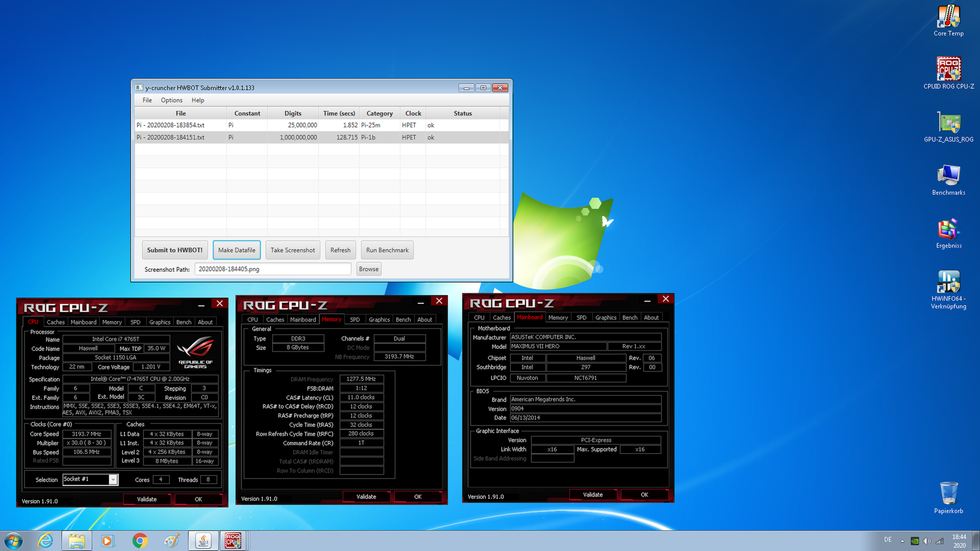Sort by the Time (secs) column header

[x=339, y=113]
